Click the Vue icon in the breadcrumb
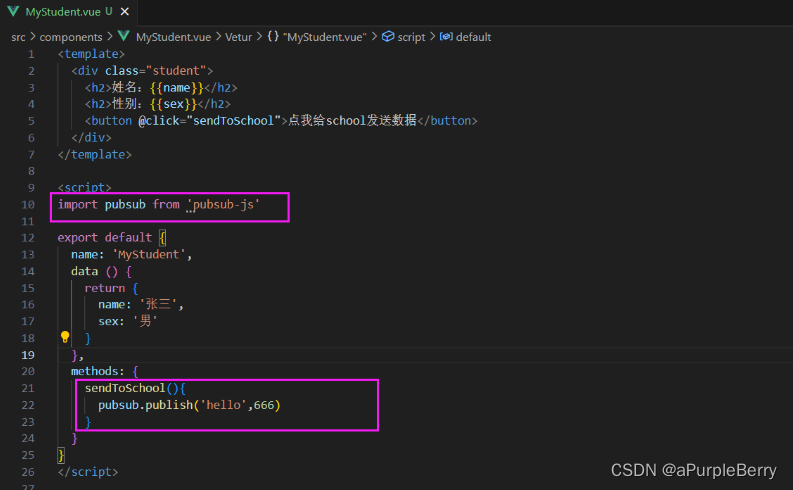 (124, 36)
